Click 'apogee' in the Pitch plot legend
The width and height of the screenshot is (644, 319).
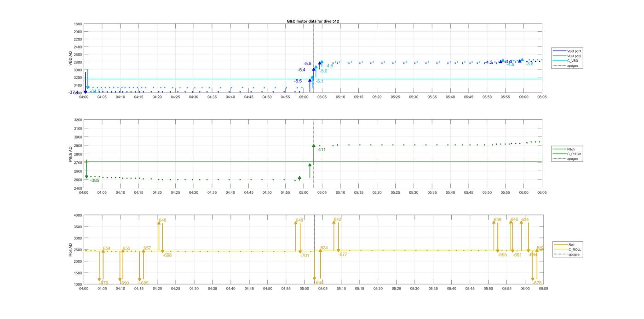(x=573, y=159)
